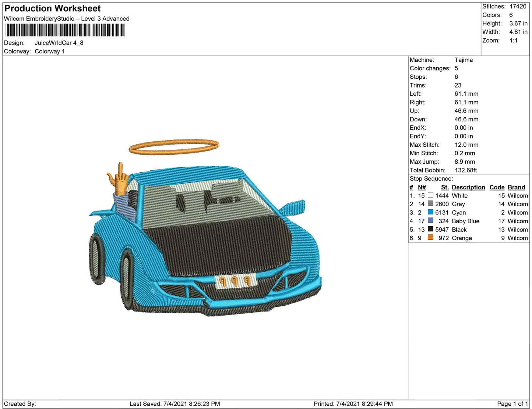This screenshot has height=409, width=532.
Task: Click the JuiceWrldCar 4_8 design name
Action: point(59,43)
